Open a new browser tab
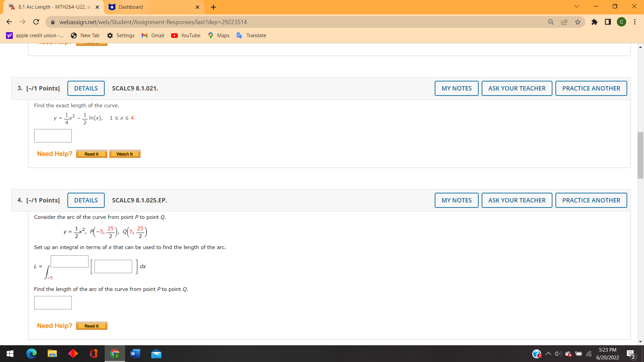The width and height of the screenshot is (644, 362). pyautogui.click(x=213, y=7)
